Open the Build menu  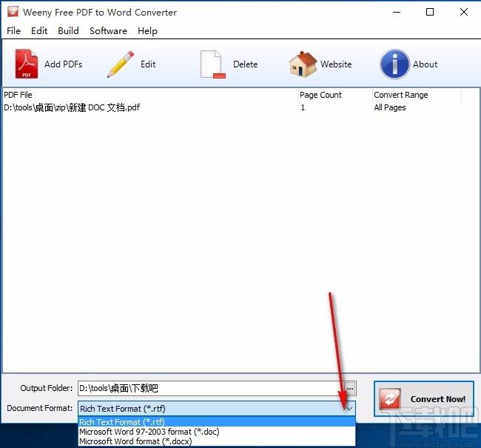(68, 30)
